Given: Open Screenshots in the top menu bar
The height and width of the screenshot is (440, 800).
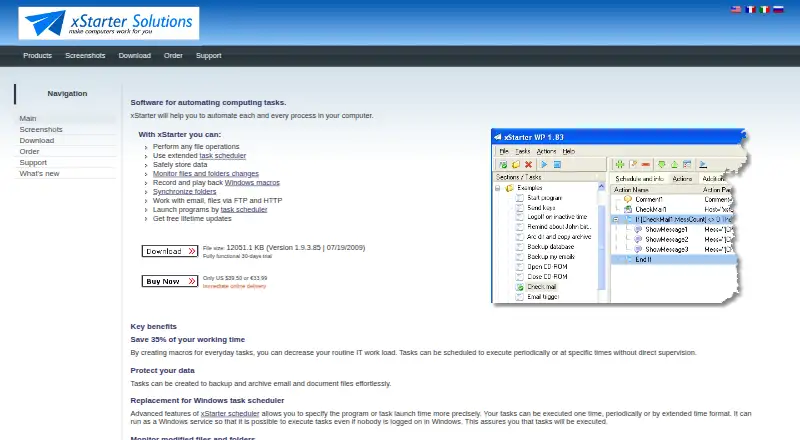Looking at the screenshot, I should coord(85,56).
